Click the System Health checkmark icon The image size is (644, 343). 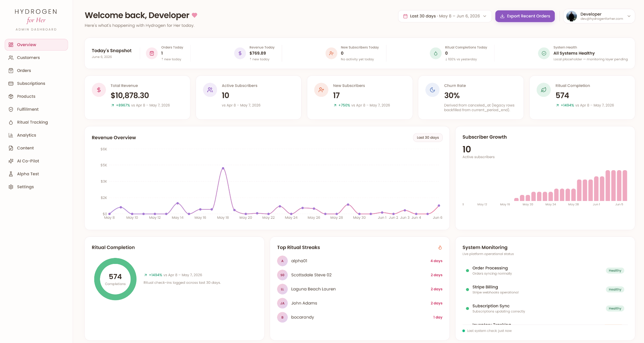click(544, 53)
